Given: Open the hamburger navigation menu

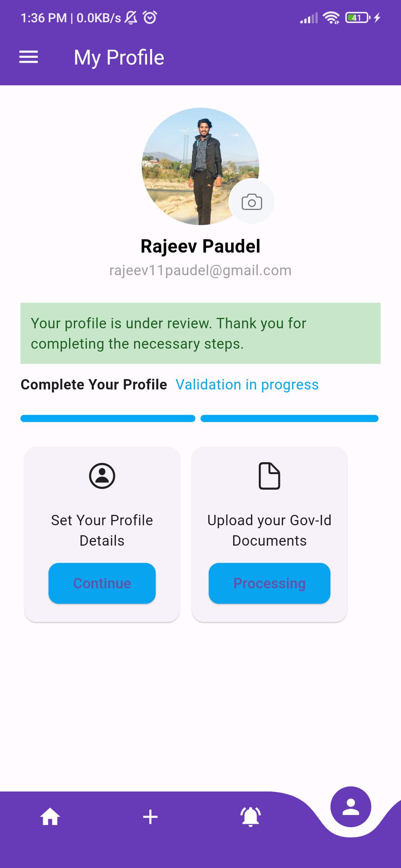Looking at the screenshot, I should pos(29,57).
